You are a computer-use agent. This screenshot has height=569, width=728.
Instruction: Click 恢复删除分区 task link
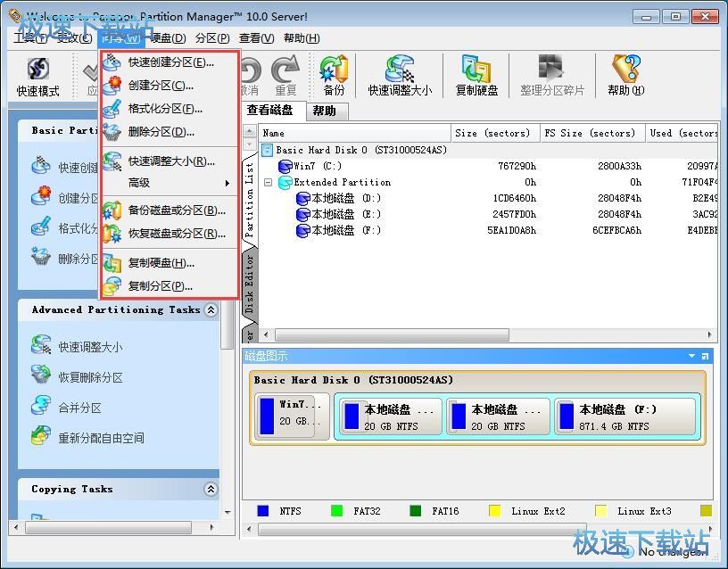click(x=90, y=377)
